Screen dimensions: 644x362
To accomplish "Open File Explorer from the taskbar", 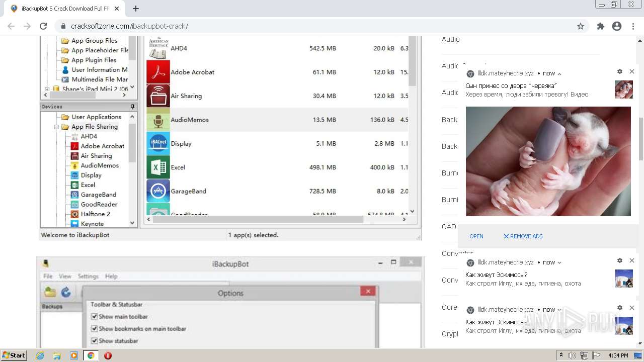I will click(x=57, y=355).
